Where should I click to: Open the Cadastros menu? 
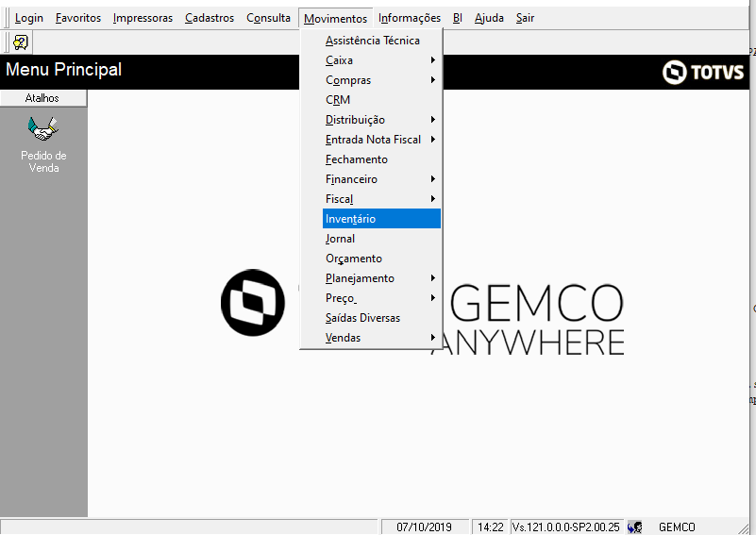coord(210,18)
